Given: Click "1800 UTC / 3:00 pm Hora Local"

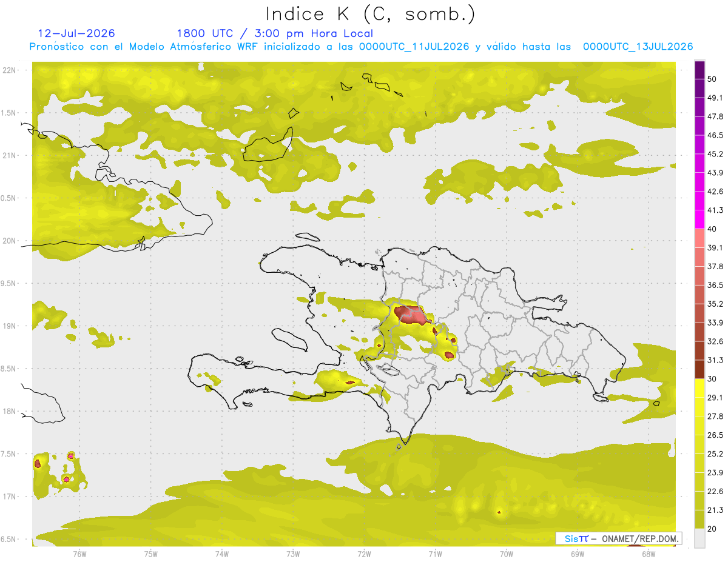Looking at the screenshot, I should coord(275,33).
